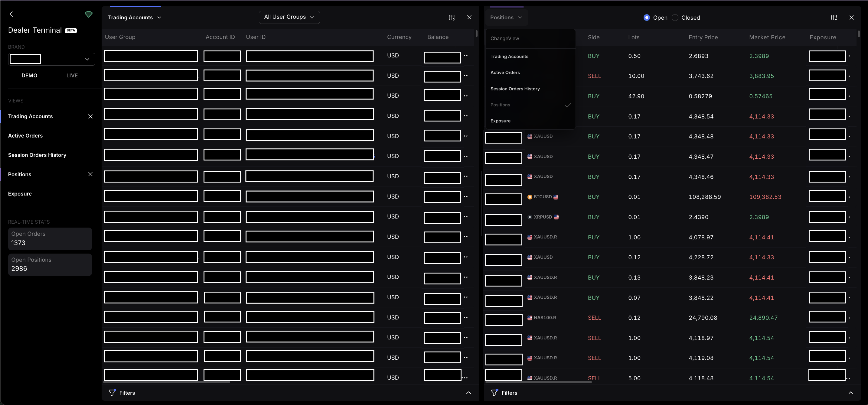
Task: Open the Trading Accounts view dropdown header
Action: pos(135,18)
